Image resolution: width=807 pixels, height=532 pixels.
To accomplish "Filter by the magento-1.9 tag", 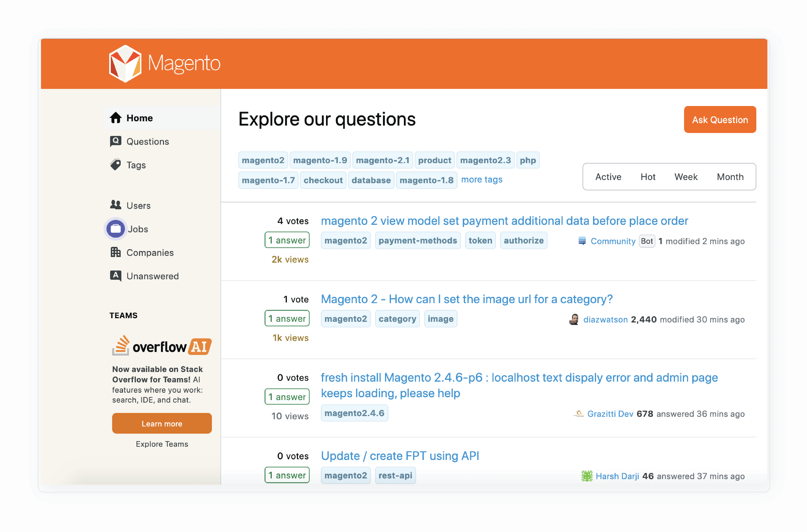I will (x=320, y=160).
